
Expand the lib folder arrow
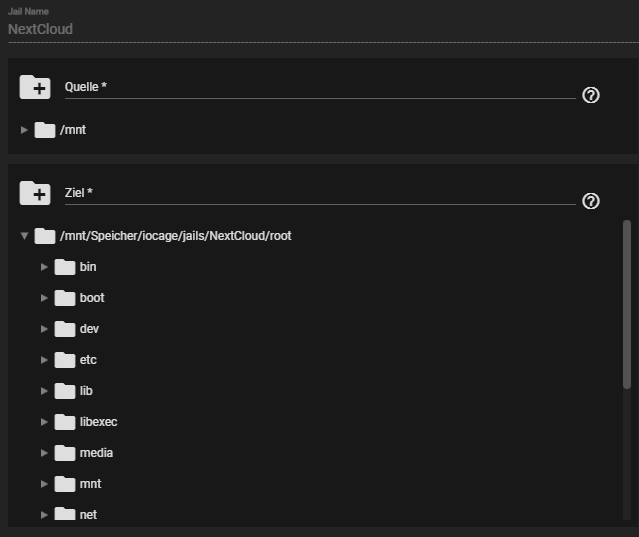click(x=44, y=391)
